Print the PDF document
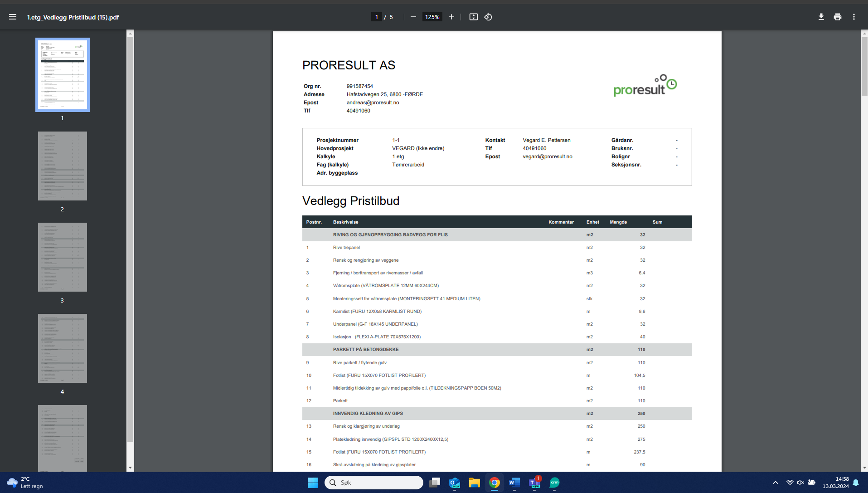Screen dimensions: 868x493 [838, 17]
